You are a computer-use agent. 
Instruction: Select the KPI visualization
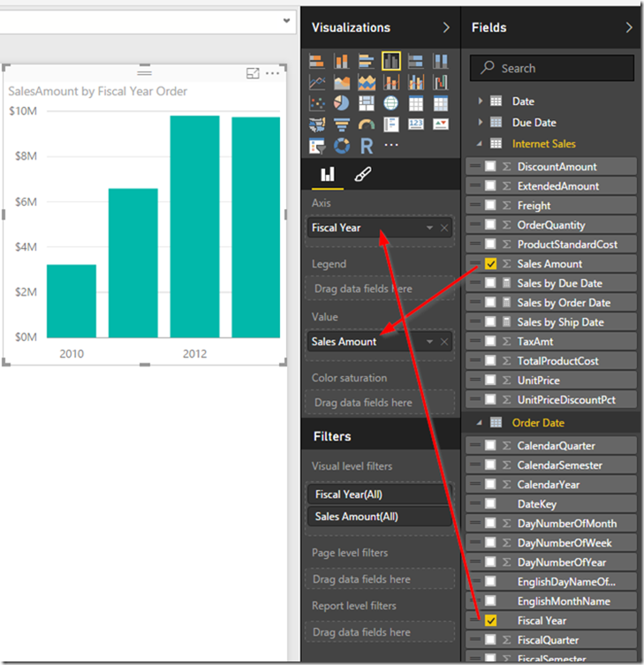pyautogui.click(x=440, y=125)
